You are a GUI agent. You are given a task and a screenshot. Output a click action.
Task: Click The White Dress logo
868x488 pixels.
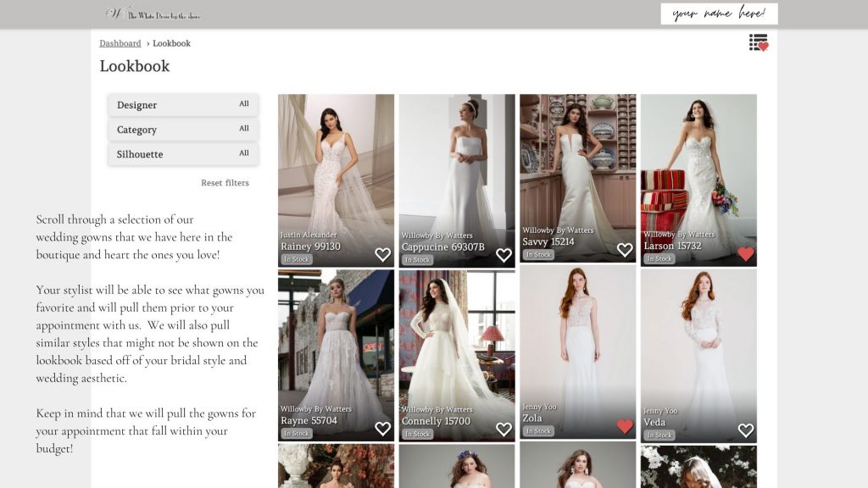point(153,14)
